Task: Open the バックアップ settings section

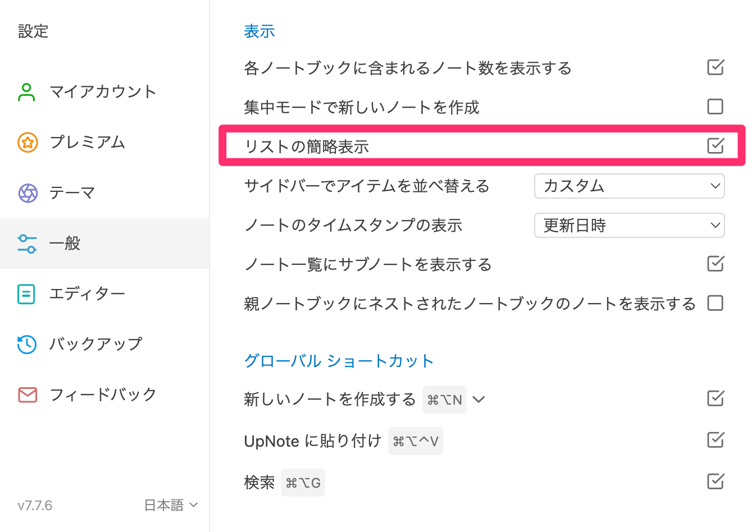Action: (x=95, y=344)
